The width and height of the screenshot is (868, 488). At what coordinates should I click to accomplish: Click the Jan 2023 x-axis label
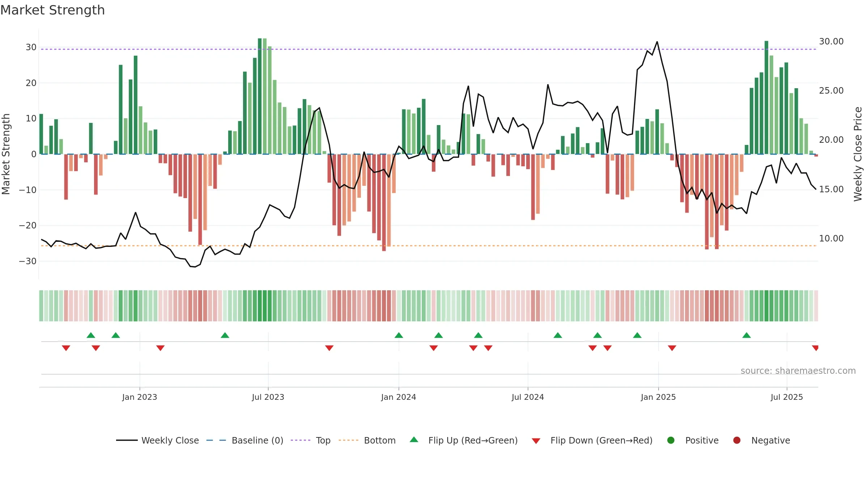click(140, 397)
